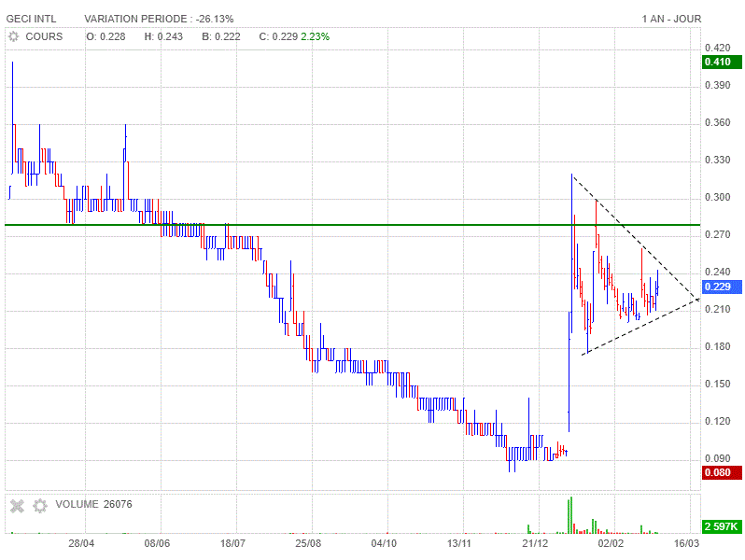745x560 pixels.
Task: Click the 0.180 price axis label
Action: pyautogui.click(x=717, y=347)
